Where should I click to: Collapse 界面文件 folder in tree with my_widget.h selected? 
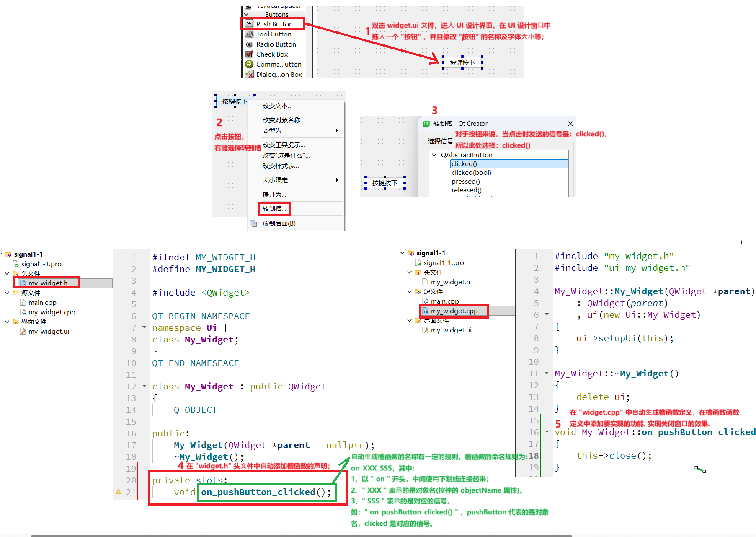tap(7, 322)
